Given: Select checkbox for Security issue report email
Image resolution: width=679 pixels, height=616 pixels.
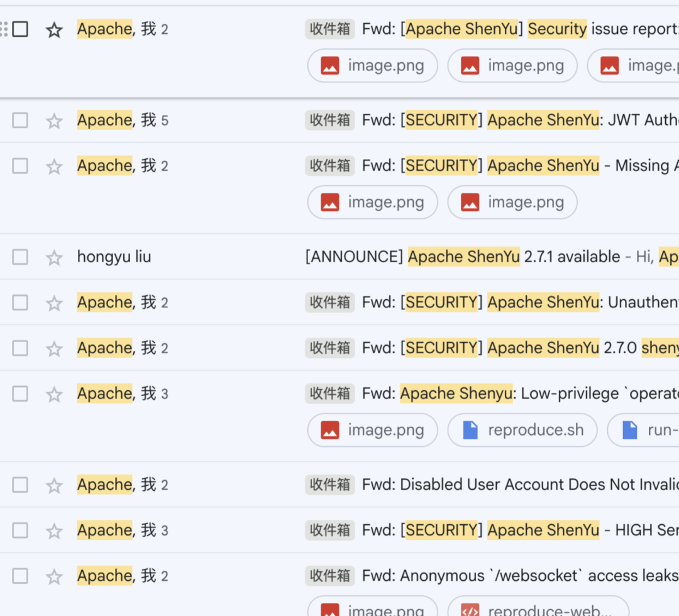Looking at the screenshot, I should click(20, 30).
